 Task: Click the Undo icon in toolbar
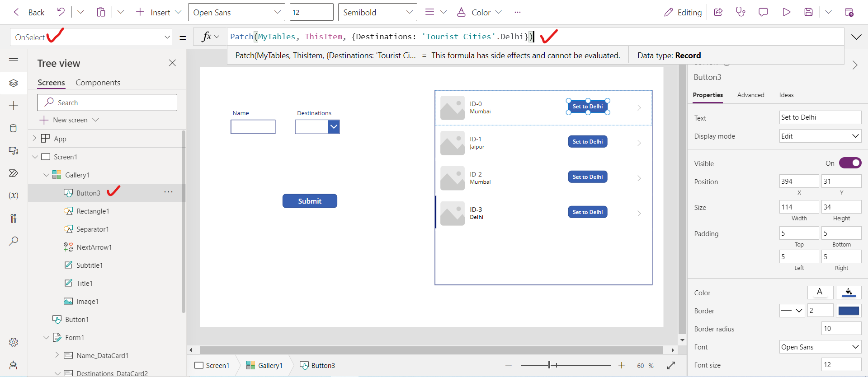click(61, 12)
